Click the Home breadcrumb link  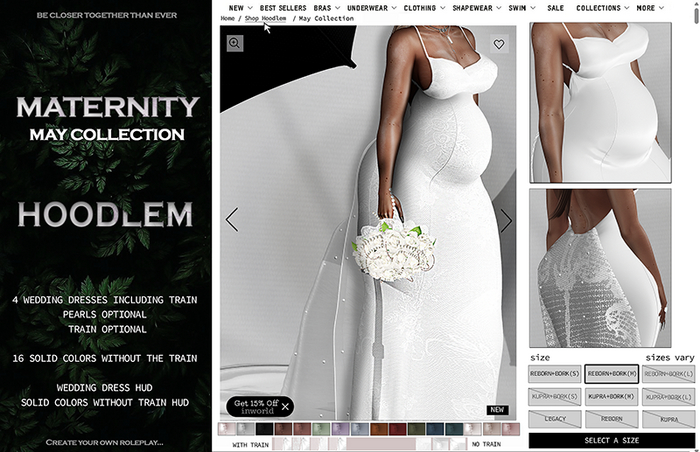coord(227,18)
